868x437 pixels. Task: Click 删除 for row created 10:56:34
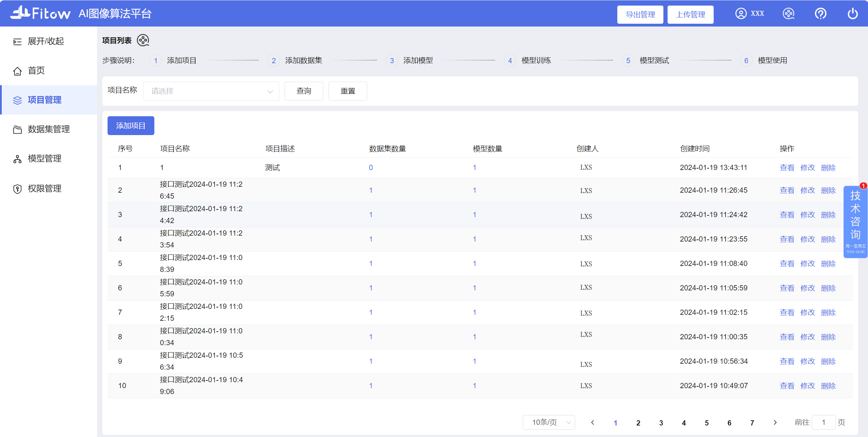(x=828, y=361)
